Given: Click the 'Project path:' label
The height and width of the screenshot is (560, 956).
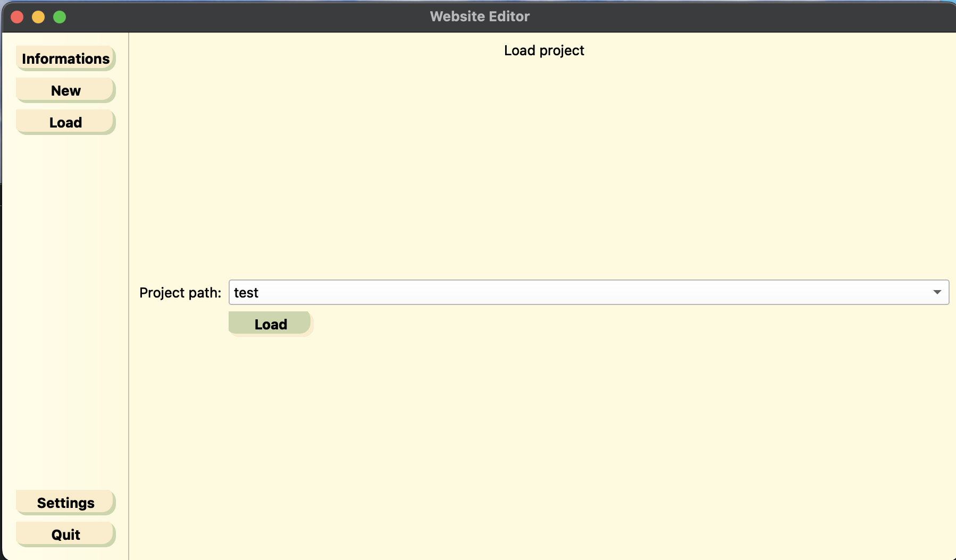Looking at the screenshot, I should (180, 293).
